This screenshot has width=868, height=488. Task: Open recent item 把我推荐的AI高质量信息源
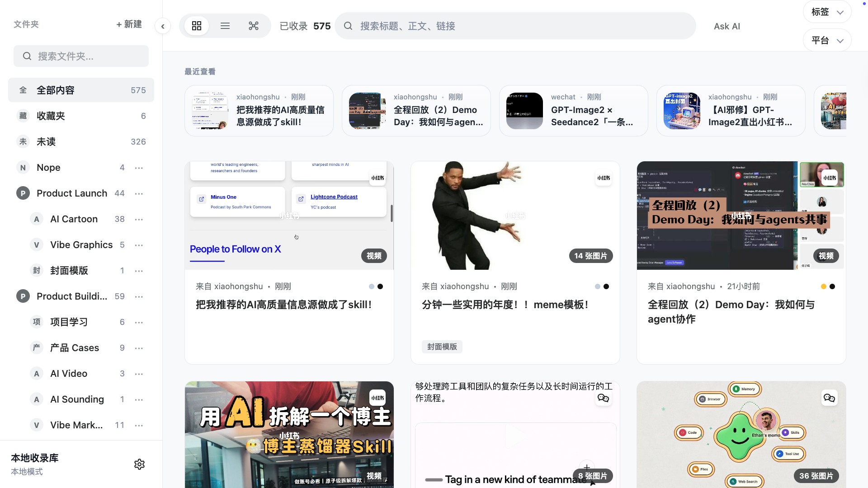click(259, 111)
